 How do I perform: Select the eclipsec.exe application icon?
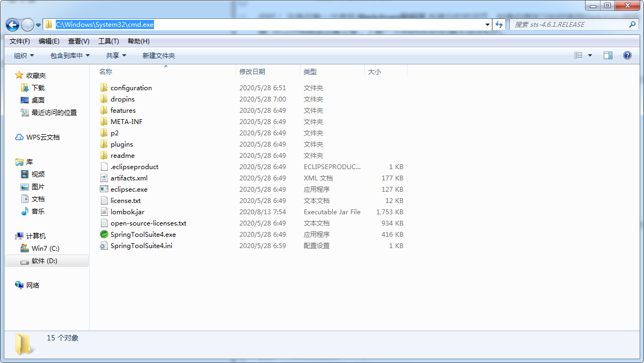pos(104,190)
